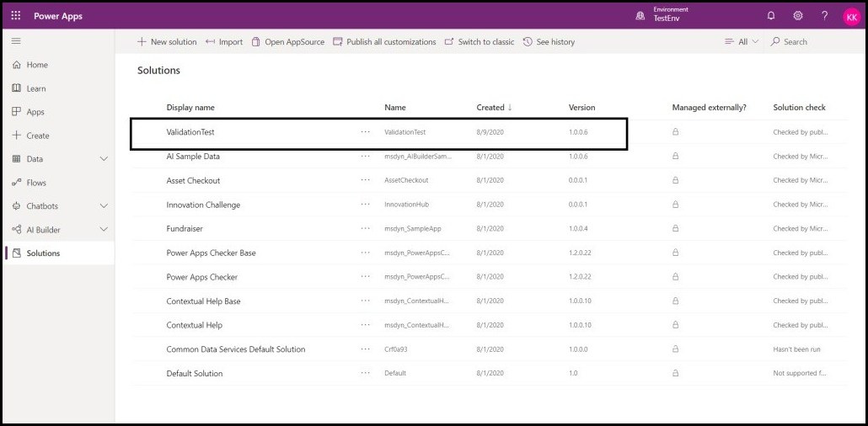This screenshot has width=868, height=426.
Task: Click the New solution button
Action: [167, 42]
